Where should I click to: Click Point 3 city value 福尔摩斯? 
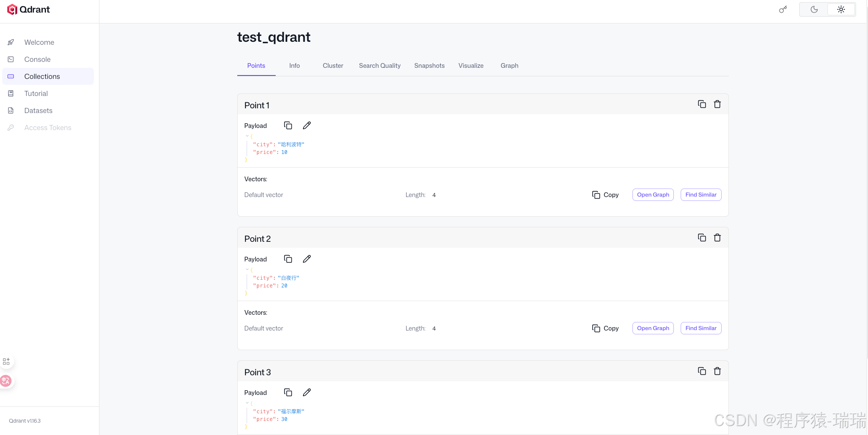pyautogui.click(x=291, y=412)
